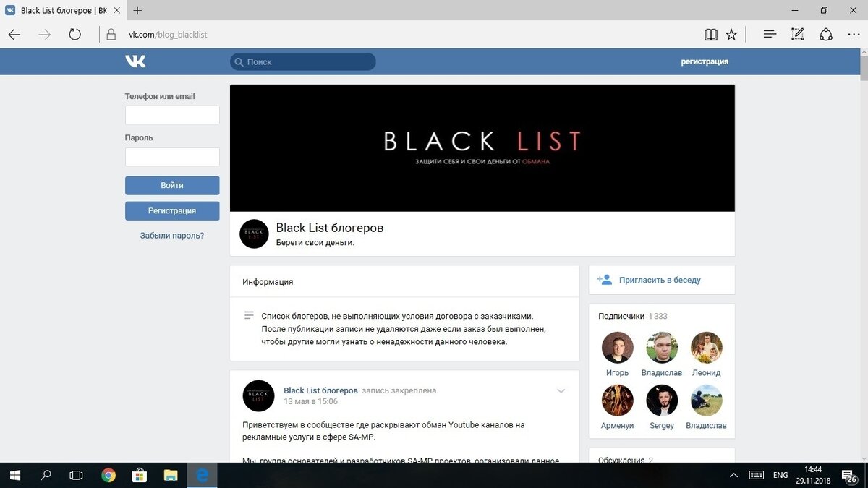Viewport: 868px width, 488px height.
Task: Open Black List блогеров post author link
Action: pos(320,390)
